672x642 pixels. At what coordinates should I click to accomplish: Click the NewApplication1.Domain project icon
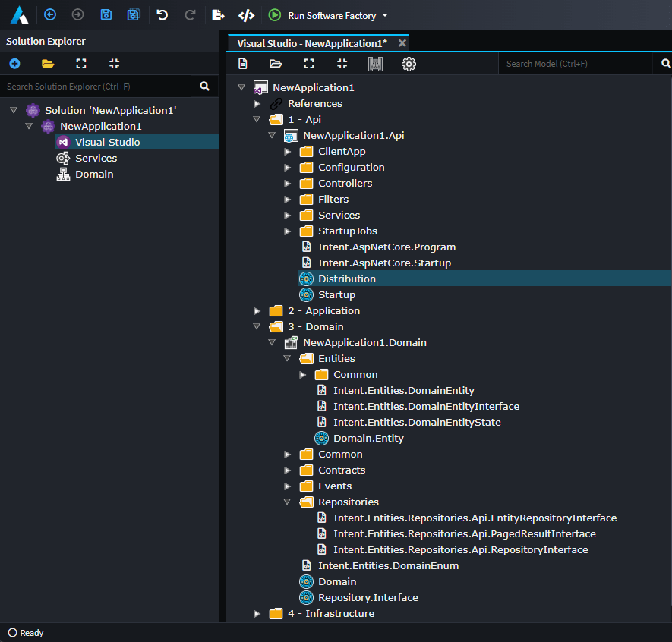pos(291,343)
